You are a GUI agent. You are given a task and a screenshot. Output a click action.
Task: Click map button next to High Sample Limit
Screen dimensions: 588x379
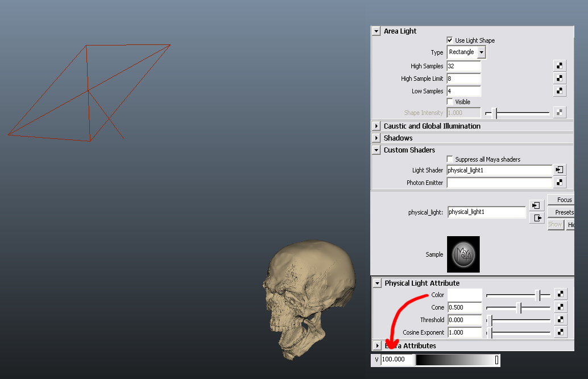(x=559, y=78)
